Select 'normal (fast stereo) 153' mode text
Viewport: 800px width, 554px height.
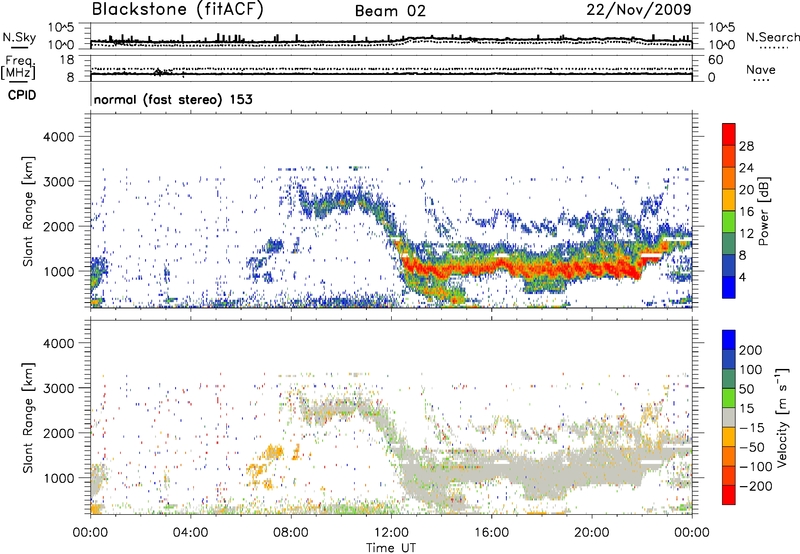(x=173, y=99)
